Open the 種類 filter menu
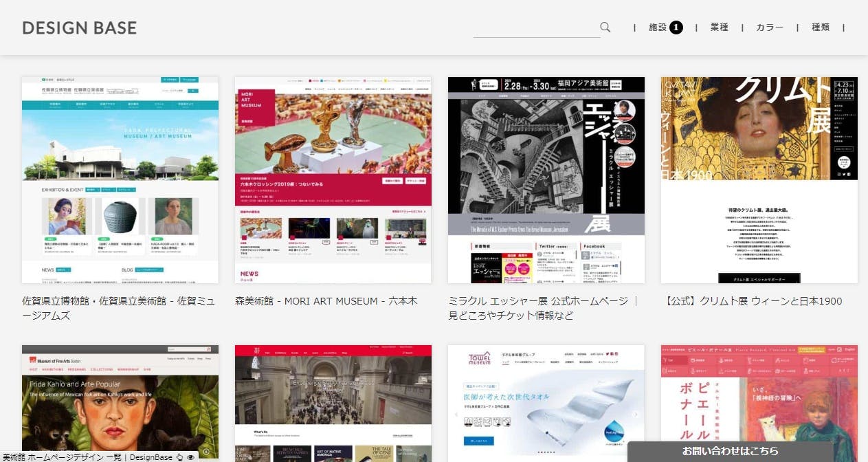Viewport: 868px width, 462px height. pos(821,27)
